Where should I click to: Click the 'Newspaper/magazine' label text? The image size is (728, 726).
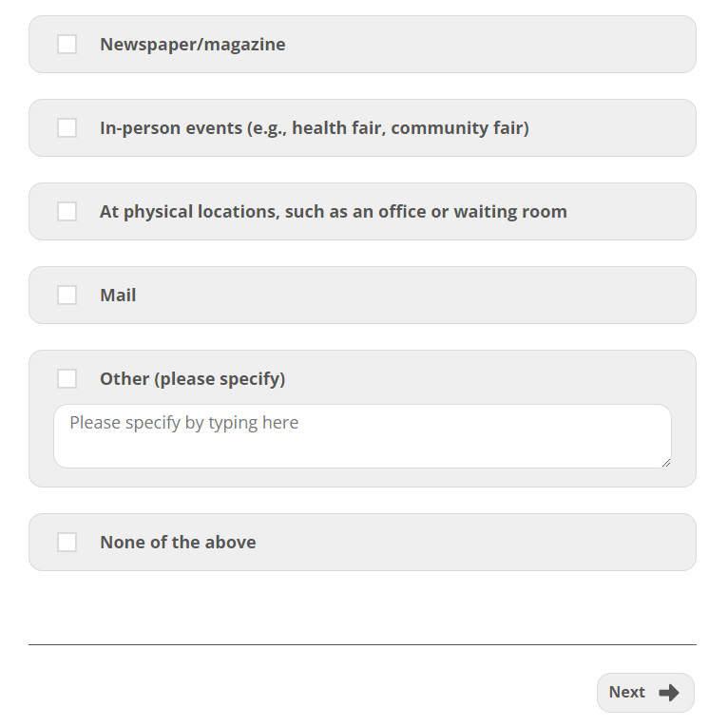click(192, 45)
